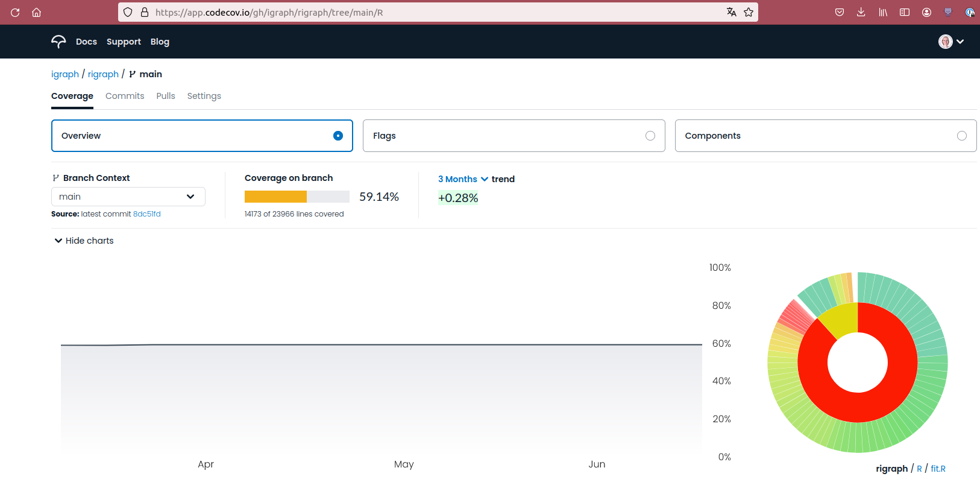Open Docs in the top navigation

86,42
